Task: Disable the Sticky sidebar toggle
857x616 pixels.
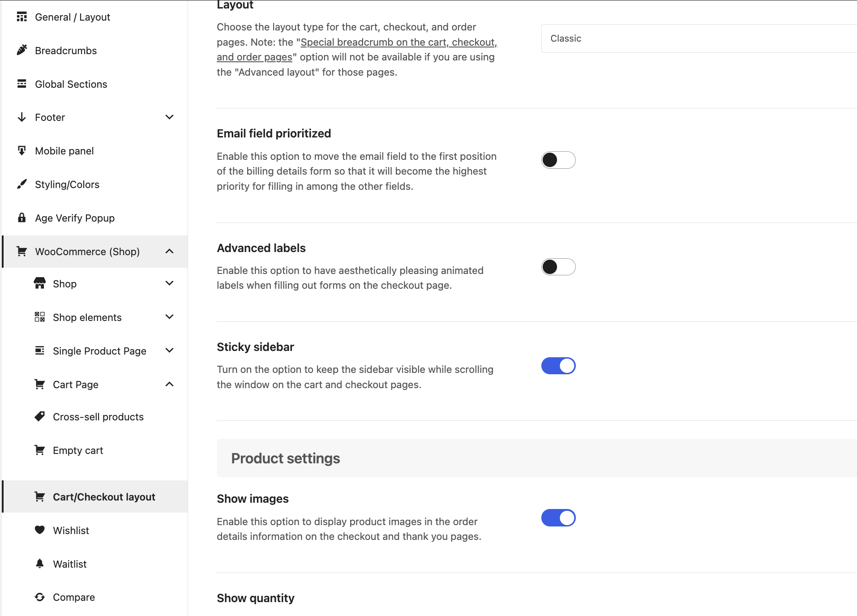Action: pos(558,366)
